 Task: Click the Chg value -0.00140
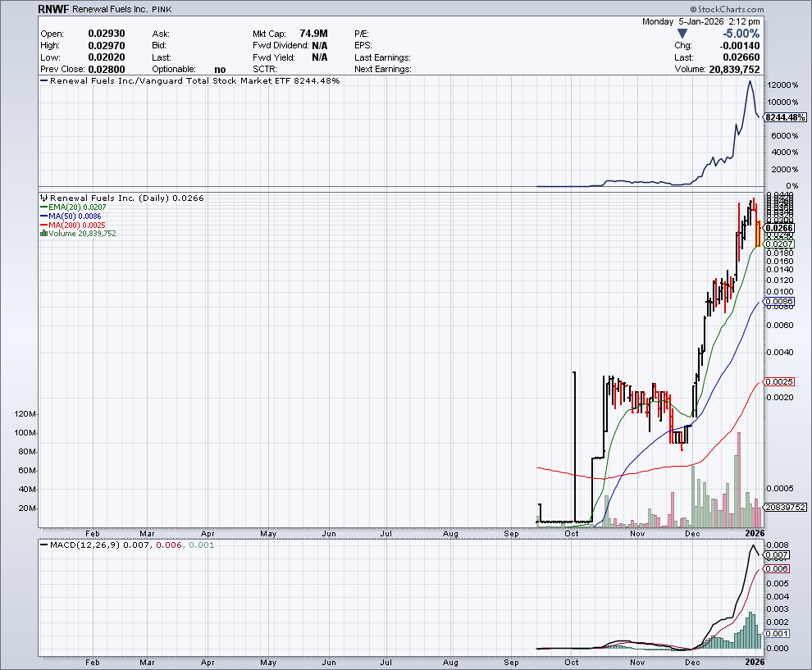click(740, 46)
